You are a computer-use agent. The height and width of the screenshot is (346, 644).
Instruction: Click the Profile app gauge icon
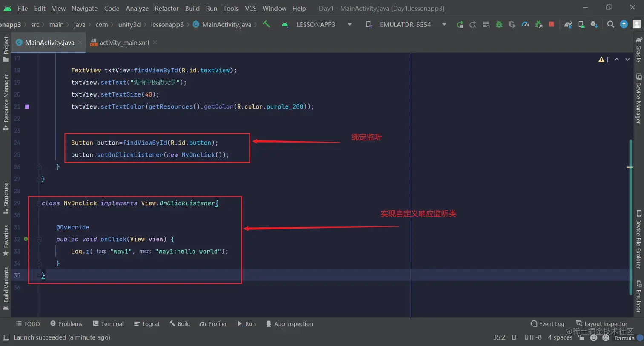tap(525, 25)
